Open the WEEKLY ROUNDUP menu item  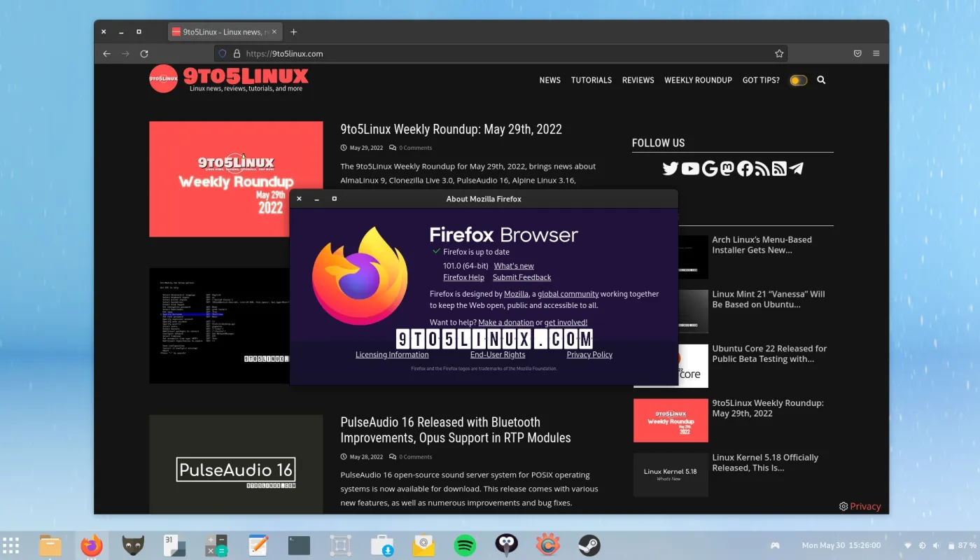(698, 80)
